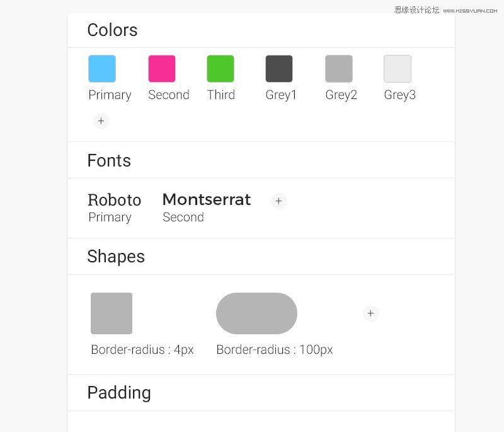This screenshot has height=432, width=504.
Task: Select the Roboto primary font
Action: click(115, 207)
